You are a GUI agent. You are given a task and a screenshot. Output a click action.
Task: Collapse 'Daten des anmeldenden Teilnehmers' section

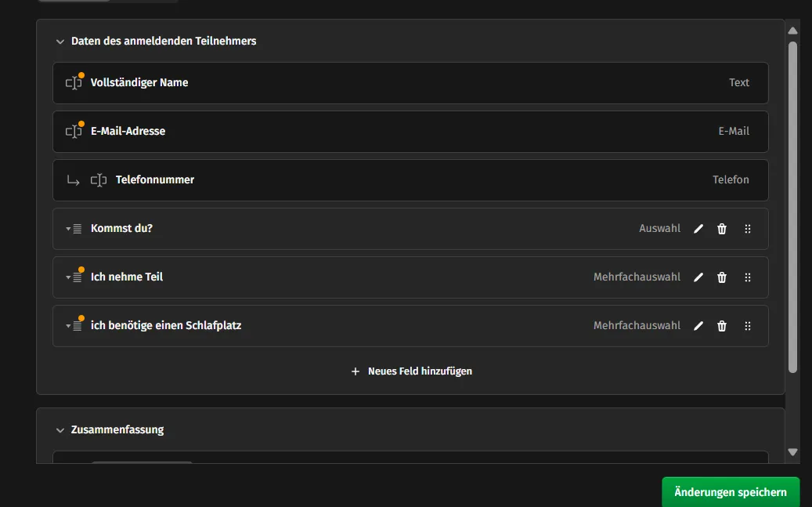click(60, 42)
